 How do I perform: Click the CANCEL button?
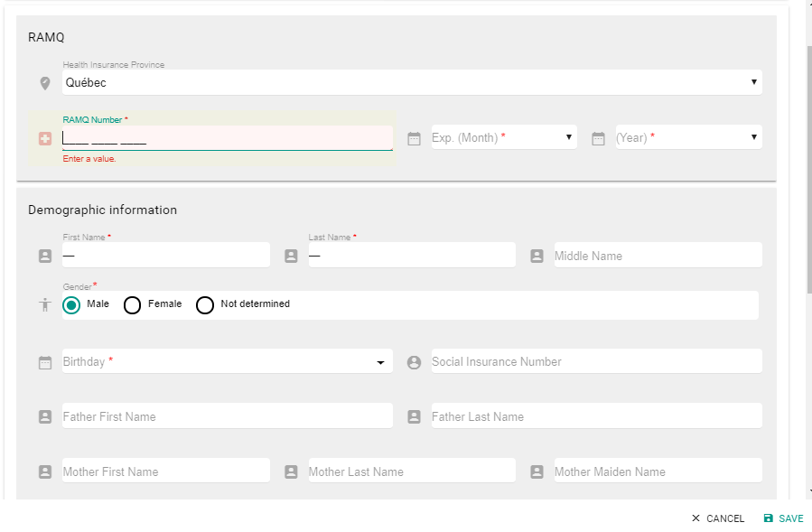click(x=718, y=518)
